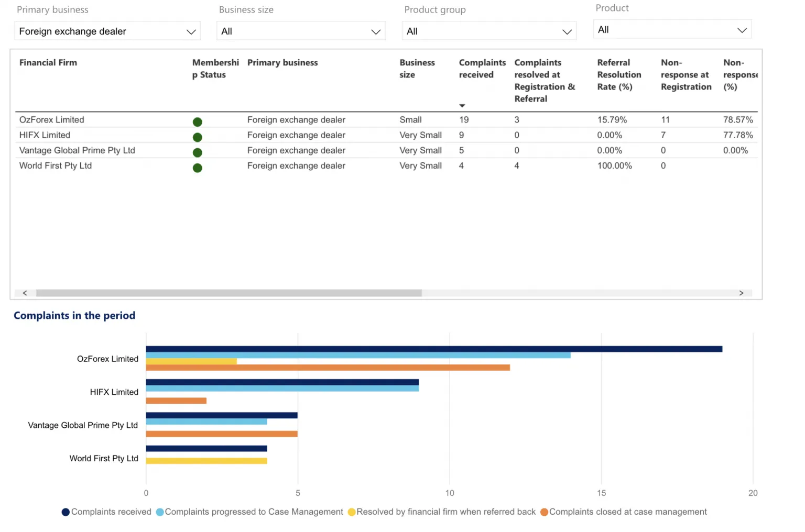805x532 pixels.
Task: Toggle Complaints closed at case management legend
Action: [624, 512]
